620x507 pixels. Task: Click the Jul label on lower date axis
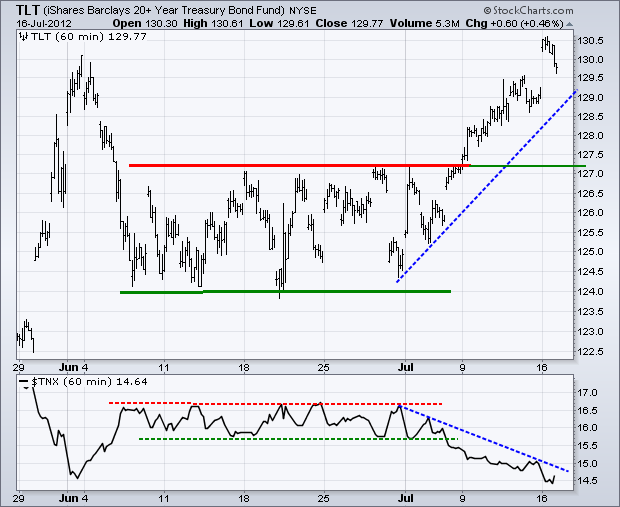click(406, 498)
